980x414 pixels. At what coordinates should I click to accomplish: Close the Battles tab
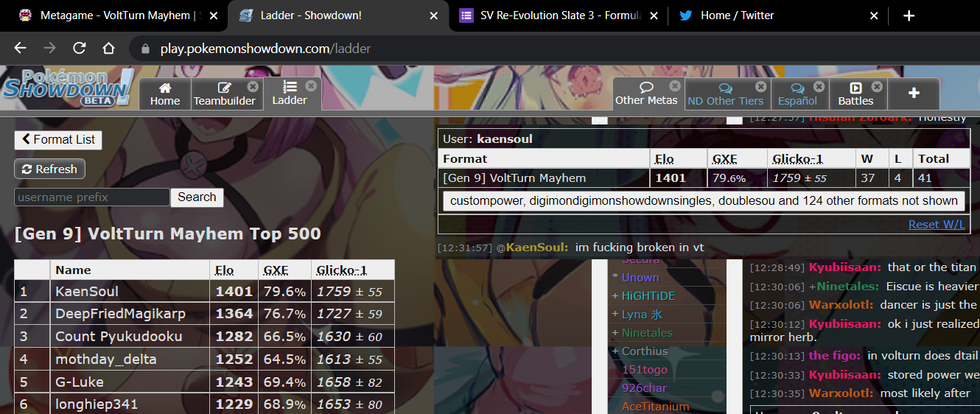tap(878, 86)
